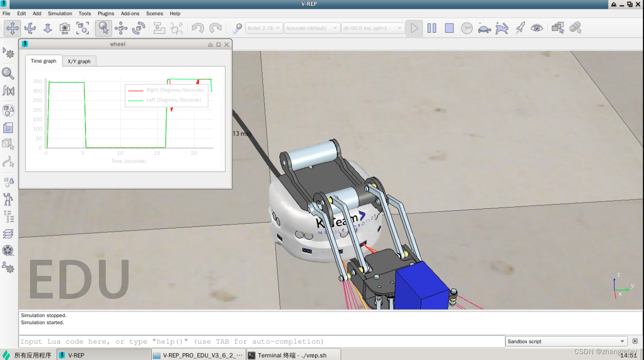Fit the scene to view
This screenshot has width=644, height=360.
pyautogui.click(x=83, y=28)
